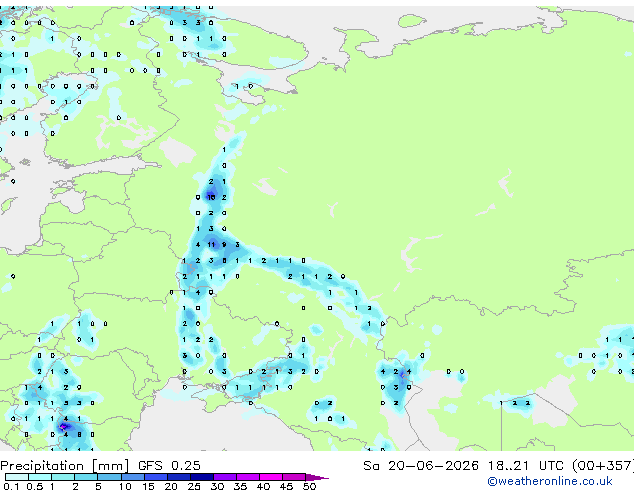The image size is (634, 490).
Task: Click the 1–2 mm legend color box
Action: pyautogui.click(x=63, y=477)
